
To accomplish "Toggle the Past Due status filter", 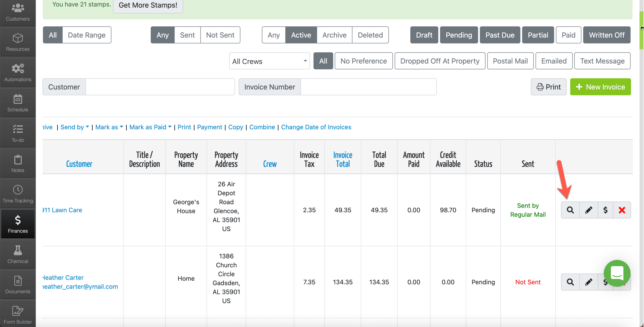I will tap(500, 35).
